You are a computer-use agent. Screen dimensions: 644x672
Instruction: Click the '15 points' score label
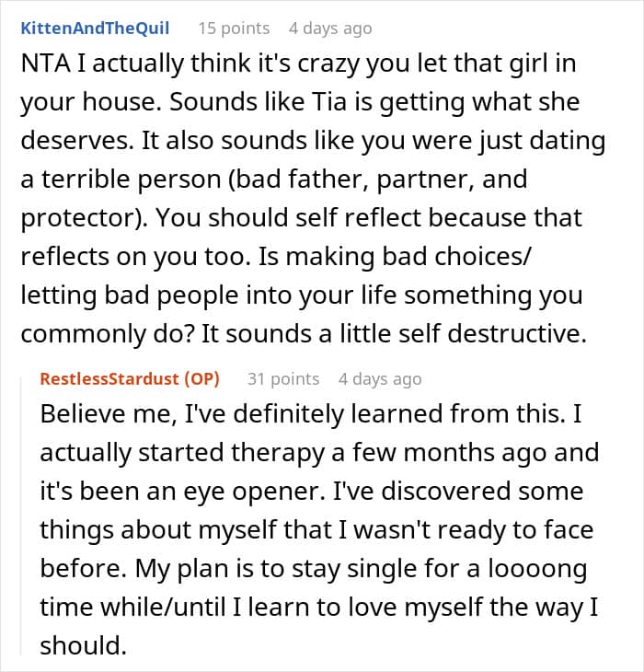coord(234,29)
